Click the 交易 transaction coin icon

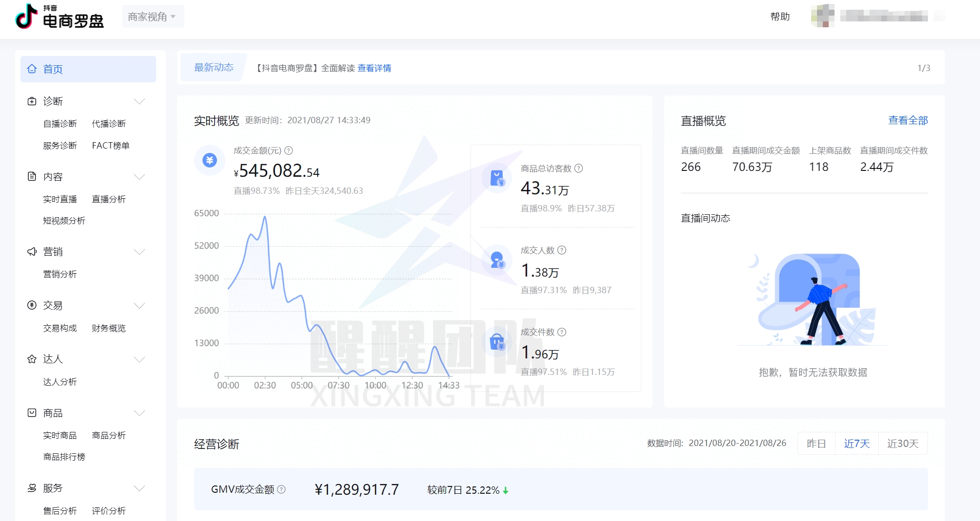point(32,305)
